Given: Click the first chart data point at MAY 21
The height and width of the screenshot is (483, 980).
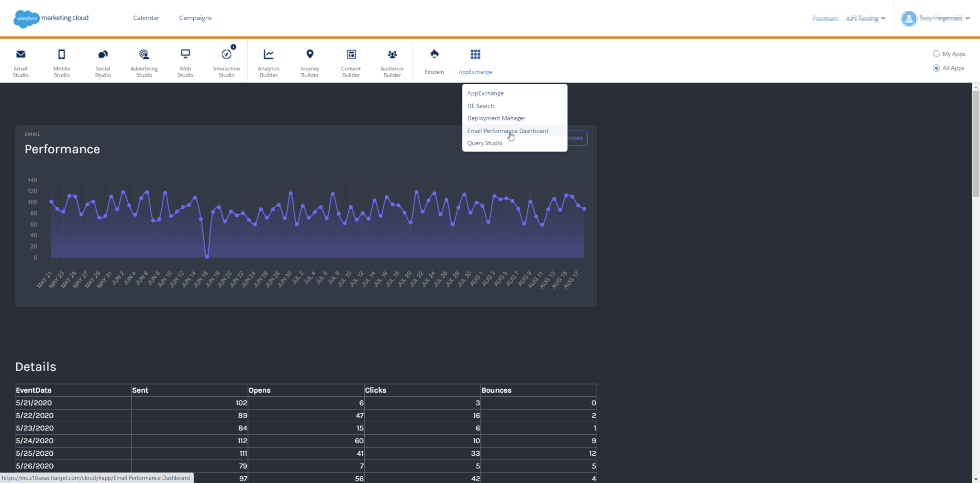Looking at the screenshot, I should tap(51, 202).
